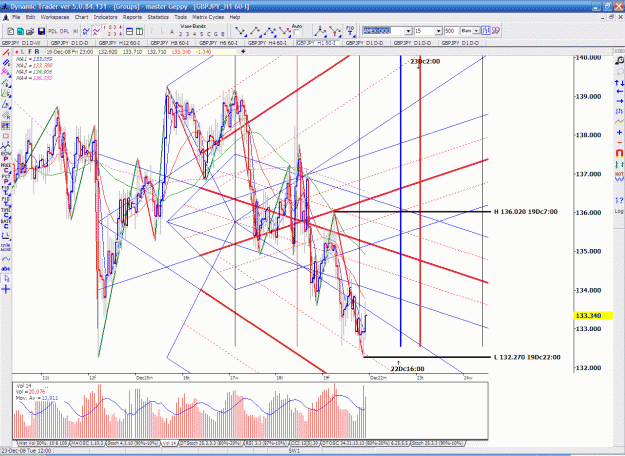Click the 22Dc16:00 time marker

407,369
